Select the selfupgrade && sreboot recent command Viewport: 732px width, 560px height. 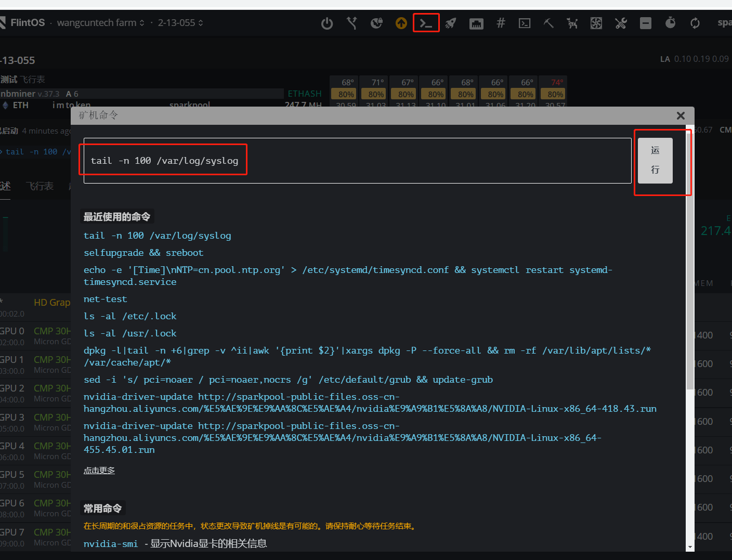pos(143,253)
